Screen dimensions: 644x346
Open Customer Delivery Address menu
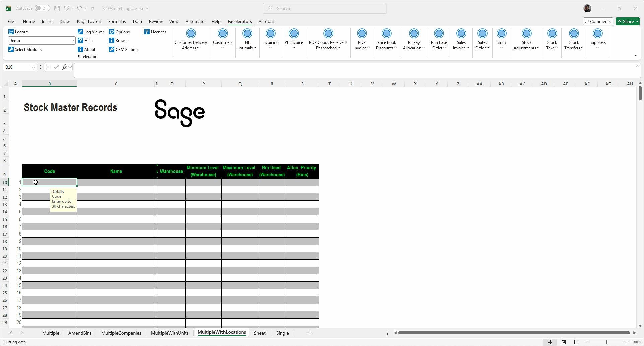point(191,39)
